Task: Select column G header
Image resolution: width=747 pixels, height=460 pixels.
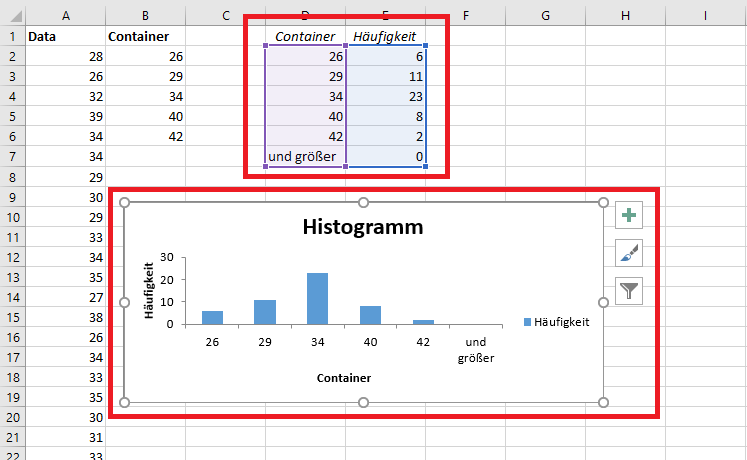Action: coord(545,16)
